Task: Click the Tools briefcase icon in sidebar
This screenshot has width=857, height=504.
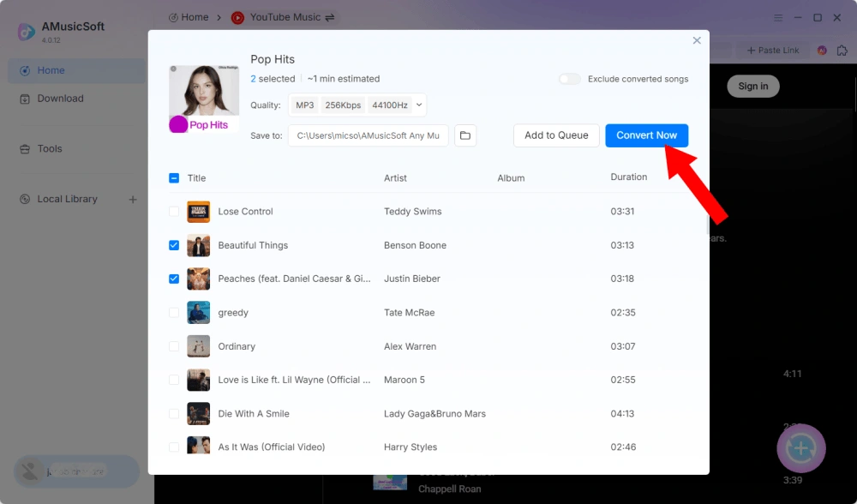Action: [x=25, y=148]
